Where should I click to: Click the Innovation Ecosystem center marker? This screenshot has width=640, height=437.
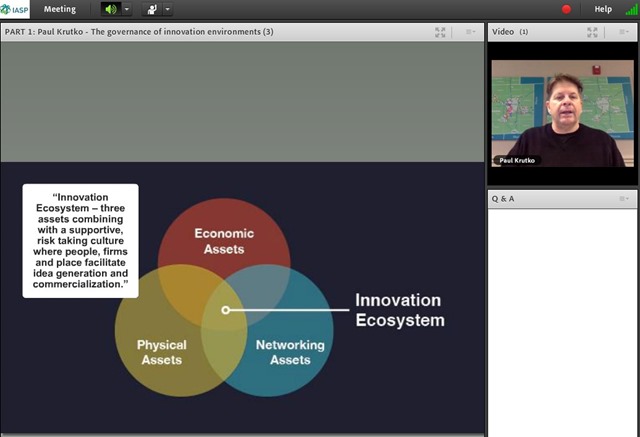click(225, 310)
